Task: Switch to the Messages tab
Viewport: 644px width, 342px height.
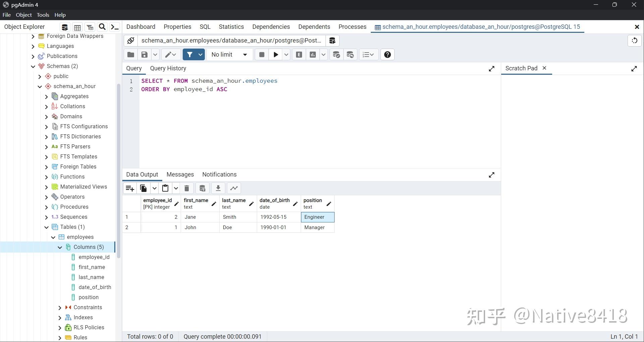Action: point(180,175)
